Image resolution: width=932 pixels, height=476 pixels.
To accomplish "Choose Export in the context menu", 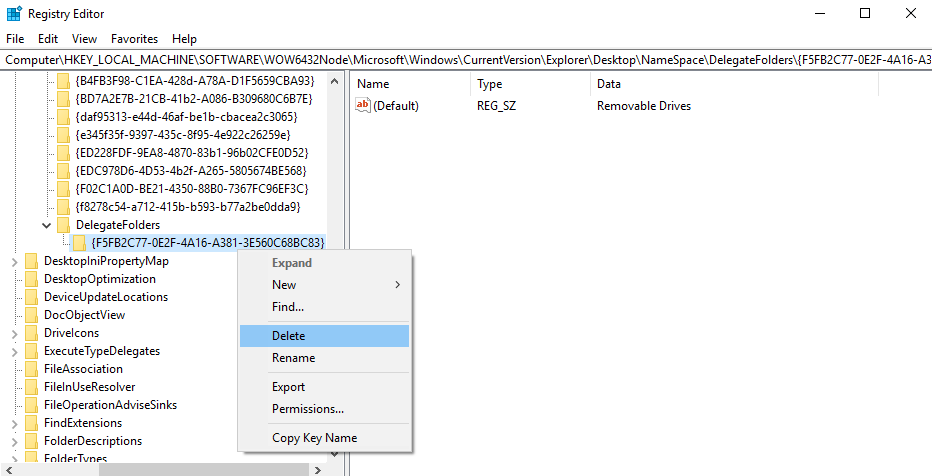I will pos(324,387).
